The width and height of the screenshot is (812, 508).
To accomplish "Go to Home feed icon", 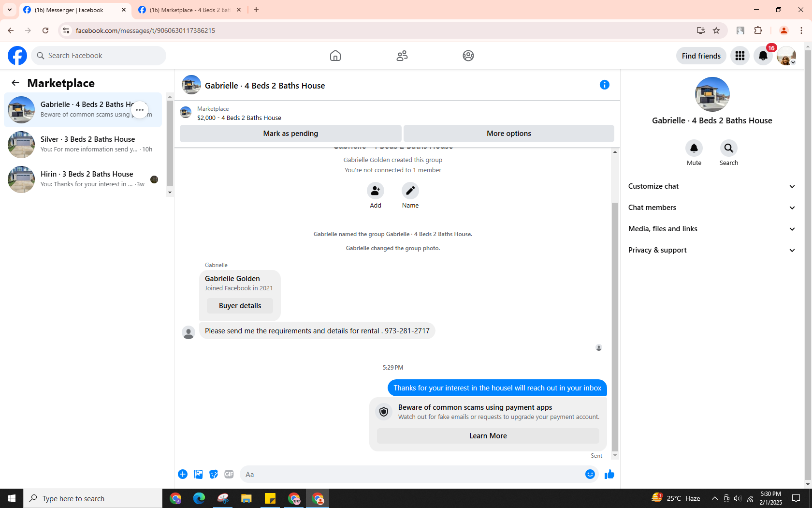I will pos(335,56).
